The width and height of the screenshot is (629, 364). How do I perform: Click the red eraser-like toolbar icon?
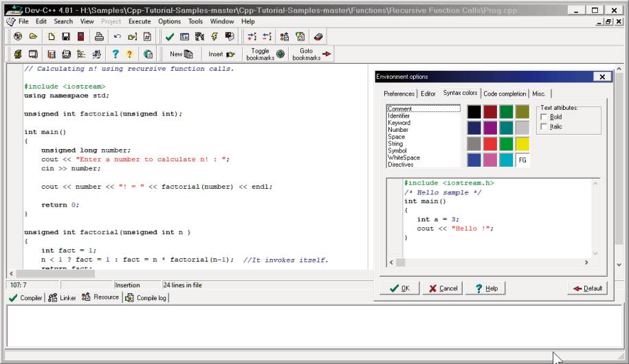pos(318,37)
